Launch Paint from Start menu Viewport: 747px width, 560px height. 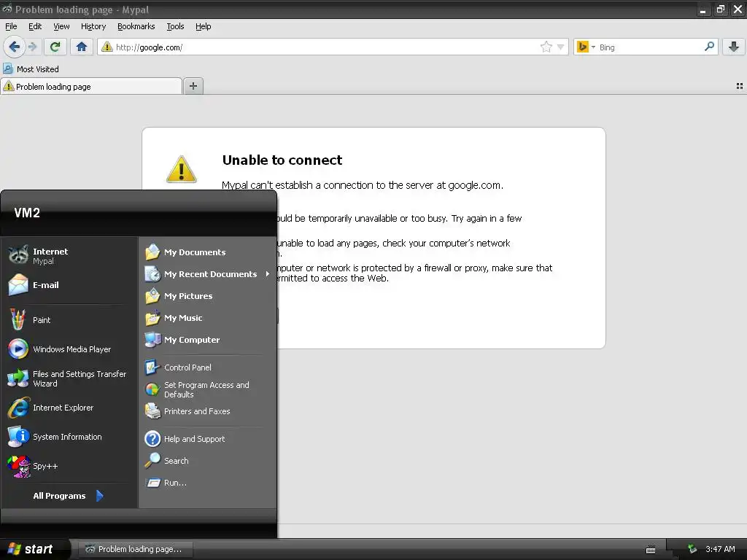click(69, 320)
